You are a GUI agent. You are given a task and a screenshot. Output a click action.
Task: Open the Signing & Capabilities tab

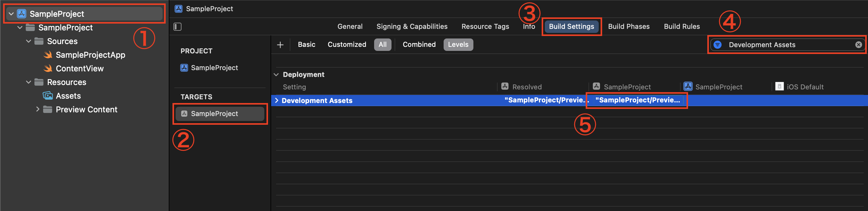(x=412, y=27)
